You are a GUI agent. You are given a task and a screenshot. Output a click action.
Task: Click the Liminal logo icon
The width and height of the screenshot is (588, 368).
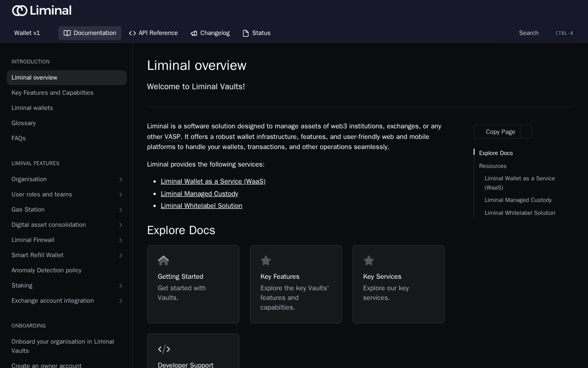tap(20, 11)
